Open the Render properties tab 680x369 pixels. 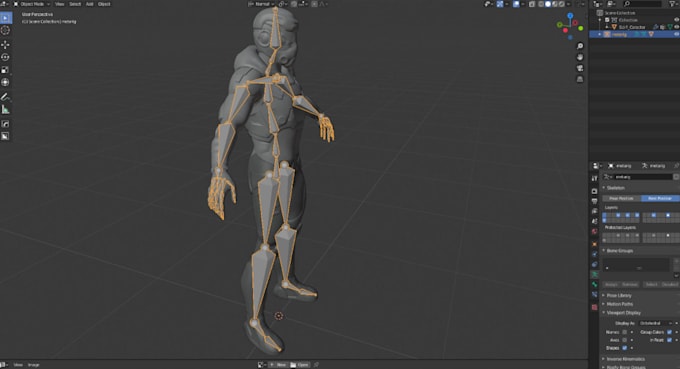point(594,191)
